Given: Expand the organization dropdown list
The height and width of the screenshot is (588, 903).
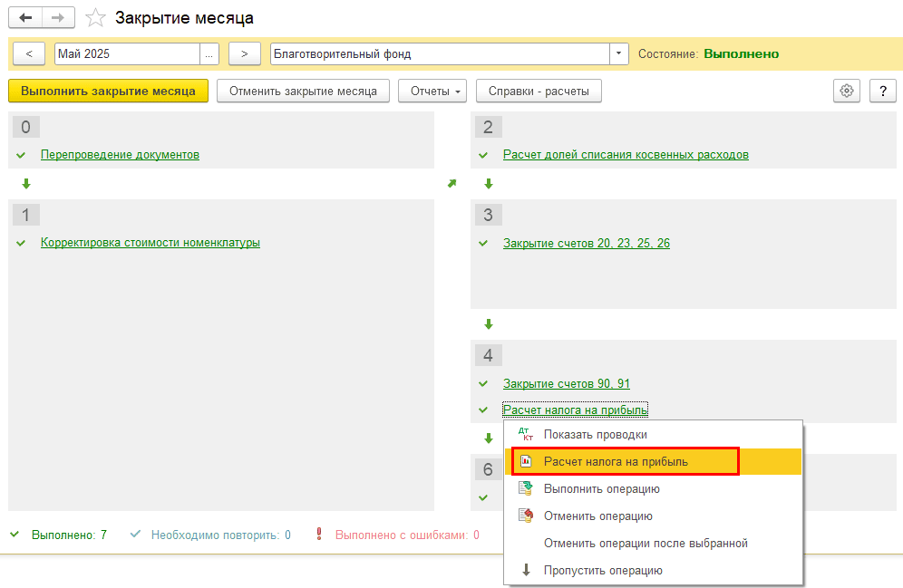Looking at the screenshot, I should pyautogui.click(x=618, y=54).
